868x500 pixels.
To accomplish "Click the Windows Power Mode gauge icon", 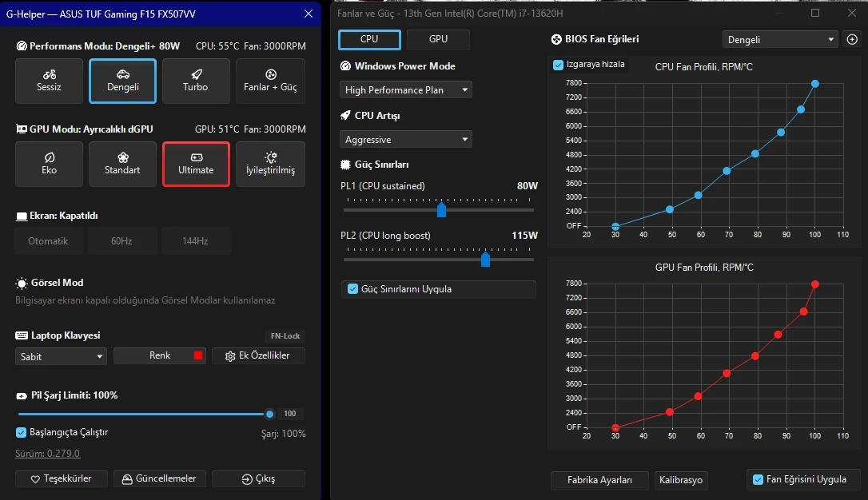I will pos(345,65).
